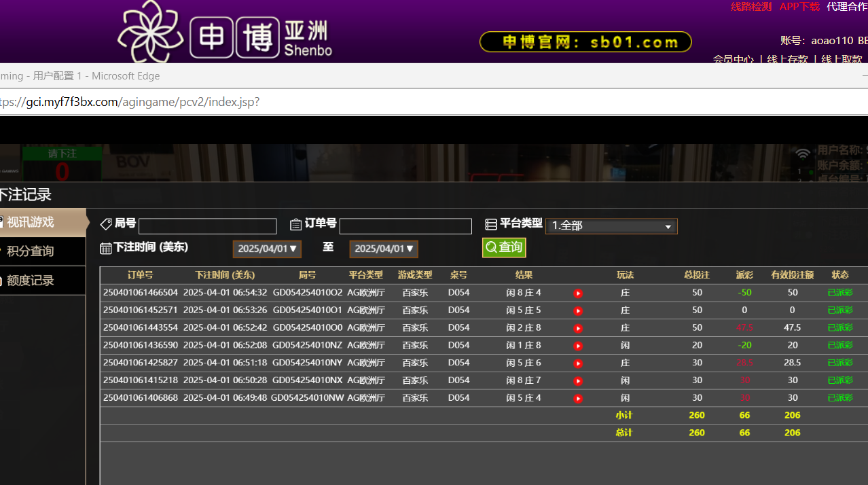Play video replay for round GD054254010O1

[578, 311]
